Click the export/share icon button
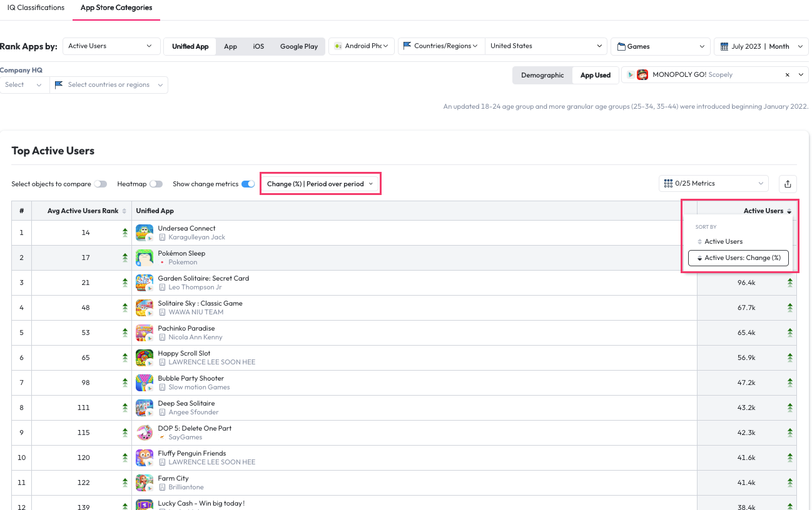Image resolution: width=812 pixels, height=510 pixels. (x=788, y=184)
